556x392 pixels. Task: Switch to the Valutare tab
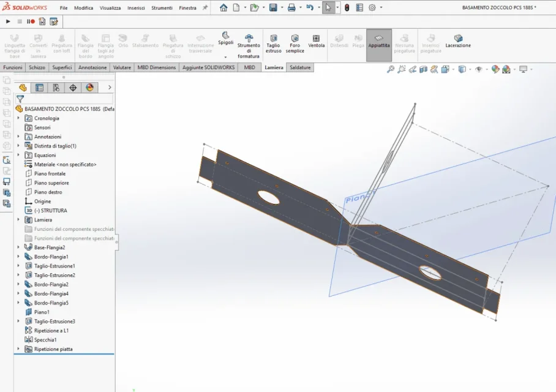tap(122, 67)
